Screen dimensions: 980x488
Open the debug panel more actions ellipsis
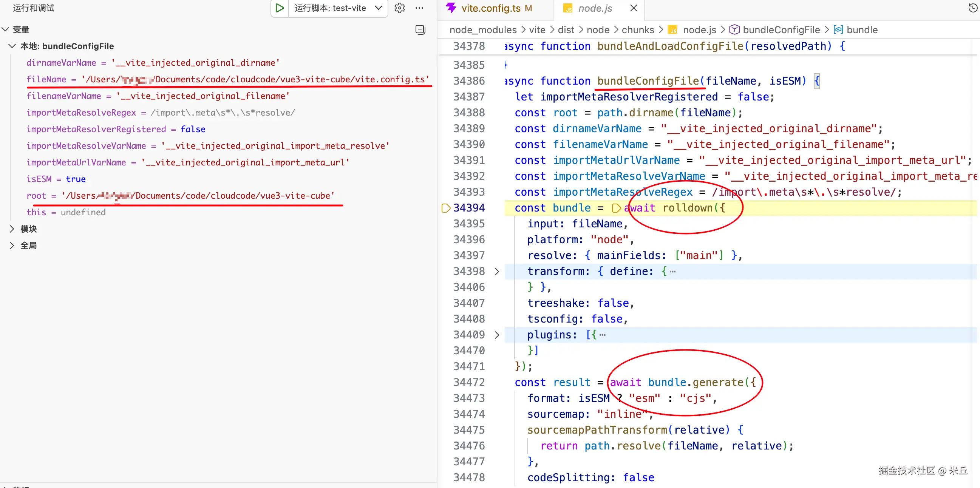(419, 8)
